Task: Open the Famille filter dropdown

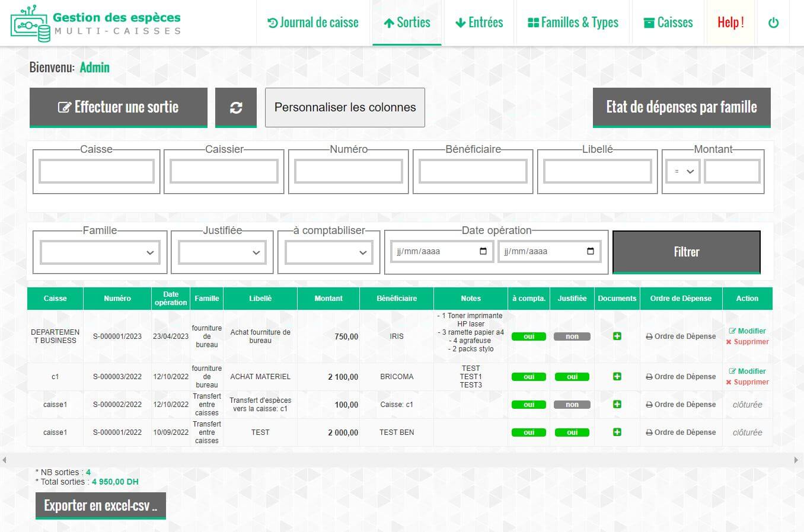Action: coord(99,252)
